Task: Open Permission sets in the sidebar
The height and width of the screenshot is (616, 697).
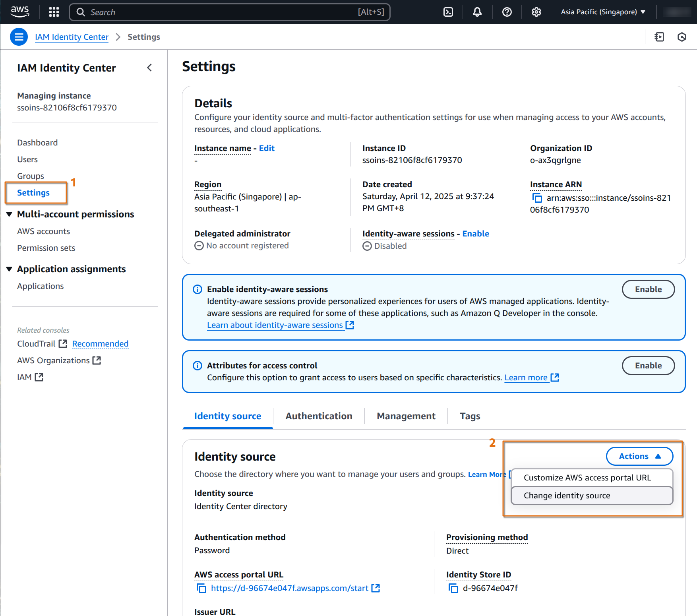Action: click(x=46, y=248)
